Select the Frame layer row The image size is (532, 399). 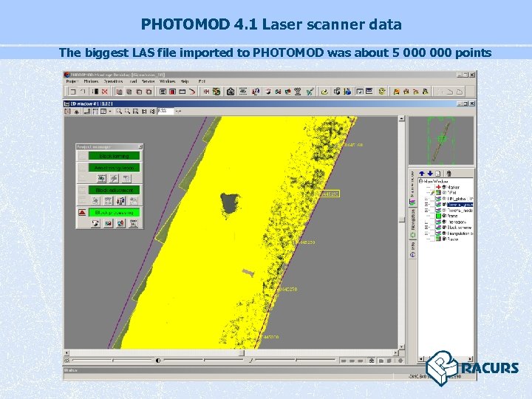pos(453,216)
